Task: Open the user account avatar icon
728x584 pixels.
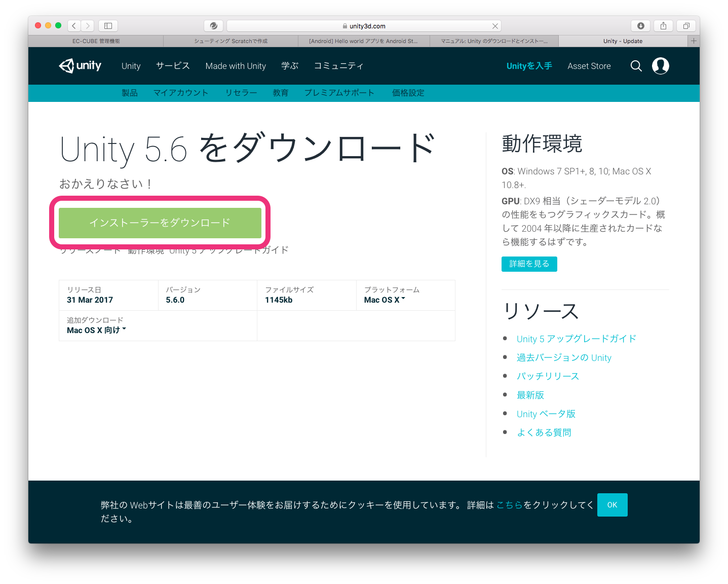Action: (x=660, y=66)
